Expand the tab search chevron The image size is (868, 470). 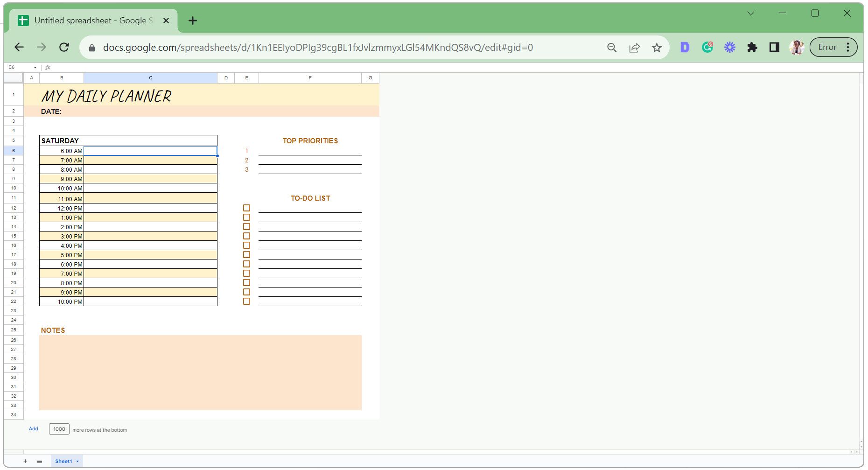click(751, 14)
